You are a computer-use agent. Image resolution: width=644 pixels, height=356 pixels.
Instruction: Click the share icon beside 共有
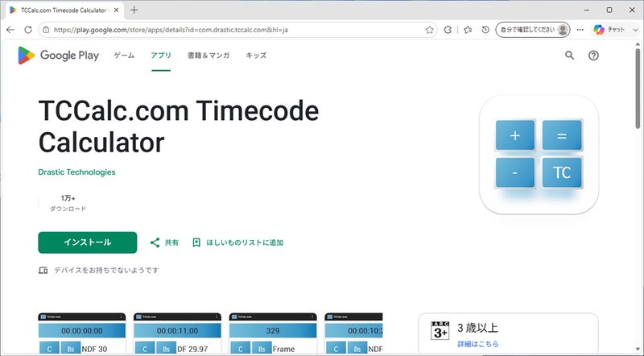click(x=155, y=242)
